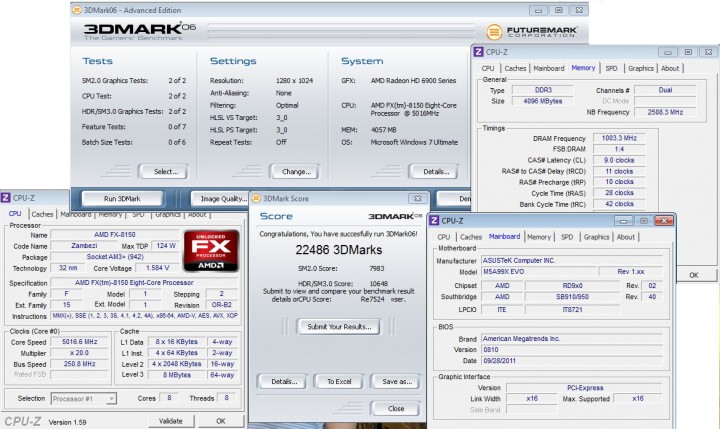The height and width of the screenshot is (429, 720).
Task: Click the CPU-Z Mainboard window title icon
Action: point(434,220)
